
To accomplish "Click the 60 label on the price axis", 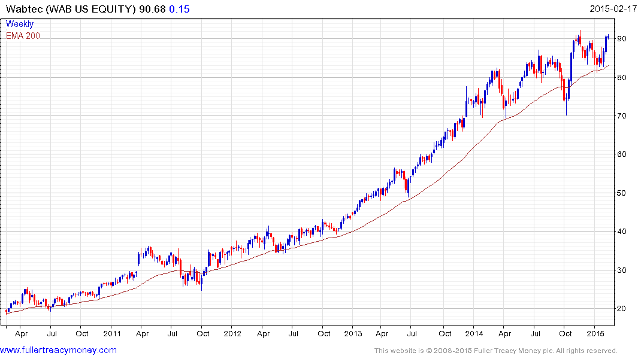I will 622,154.
